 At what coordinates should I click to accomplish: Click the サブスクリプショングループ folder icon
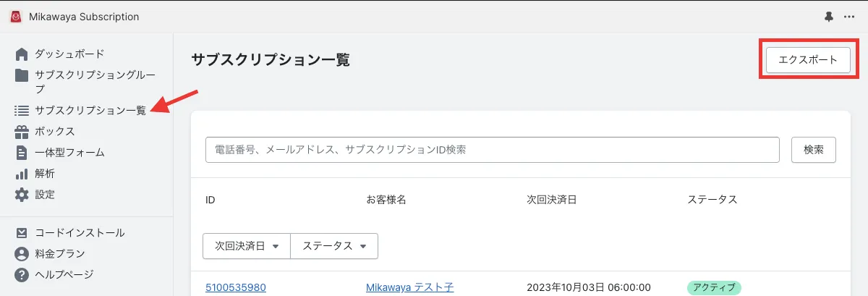tap(22, 75)
